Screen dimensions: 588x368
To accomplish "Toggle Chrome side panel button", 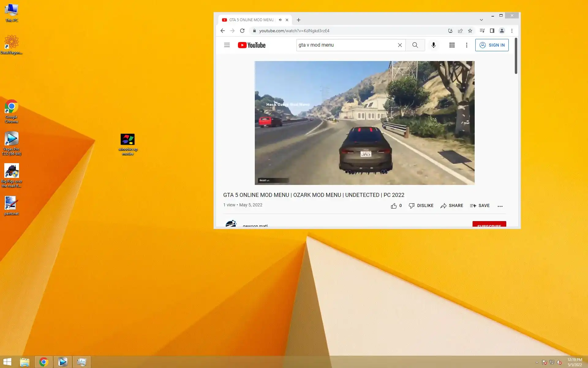I will pyautogui.click(x=492, y=31).
